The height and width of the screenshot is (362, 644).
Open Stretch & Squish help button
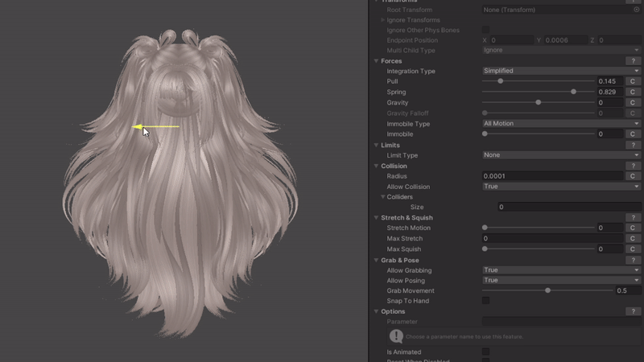(634, 218)
